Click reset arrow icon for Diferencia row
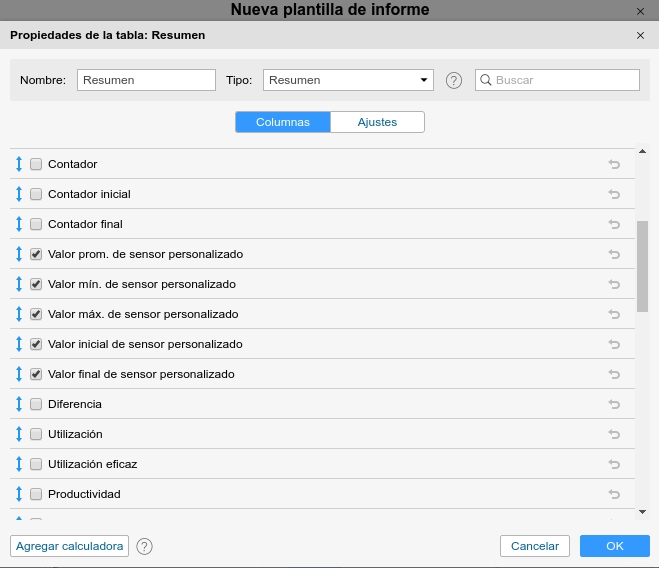This screenshot has width=659, height=568. (614, 404)
